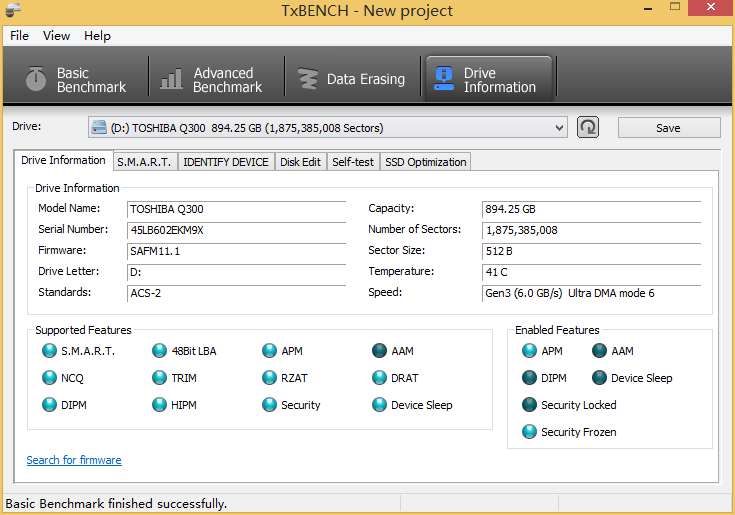Switch to the Disk Edit tab
The image size is (735, 515).
coord(300,162)
